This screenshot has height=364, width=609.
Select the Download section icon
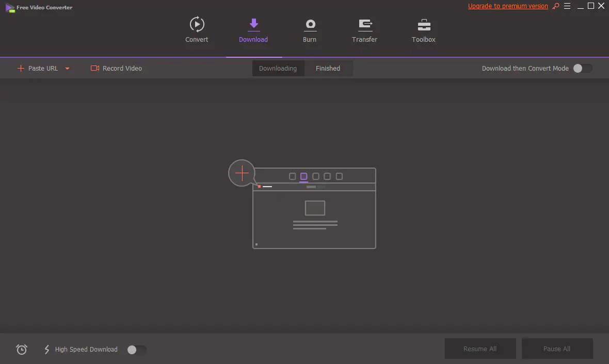pyautogui.click(x=253, y=25)
